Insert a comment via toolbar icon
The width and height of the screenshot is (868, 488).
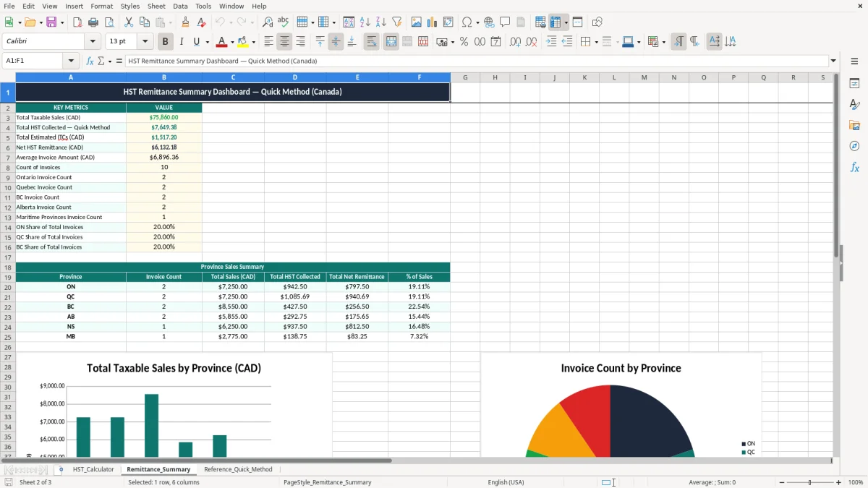(505, 22)
